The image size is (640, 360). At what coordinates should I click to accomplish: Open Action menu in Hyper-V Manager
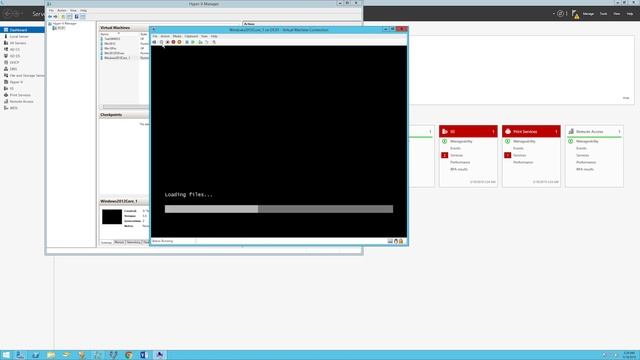point(62,11)
